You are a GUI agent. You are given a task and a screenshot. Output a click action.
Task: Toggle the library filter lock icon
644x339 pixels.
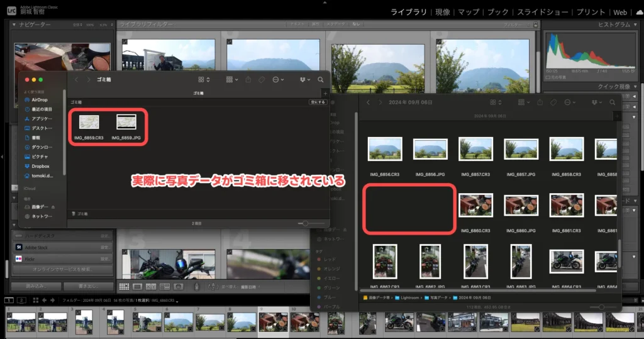pos(536,24)
